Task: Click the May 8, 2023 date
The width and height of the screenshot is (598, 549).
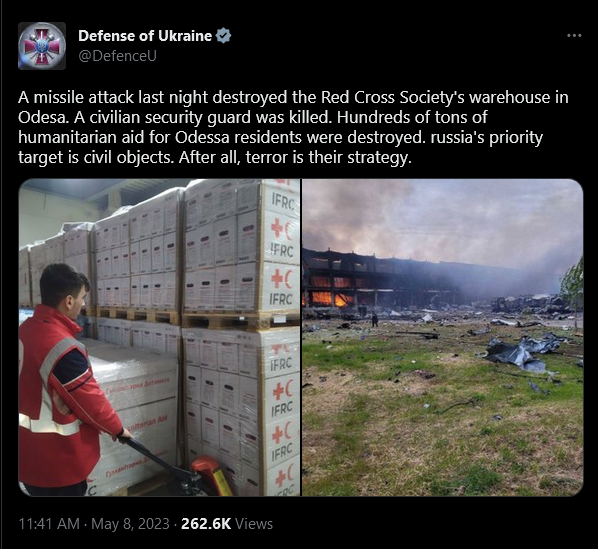Action: click(x=130, y=524)
